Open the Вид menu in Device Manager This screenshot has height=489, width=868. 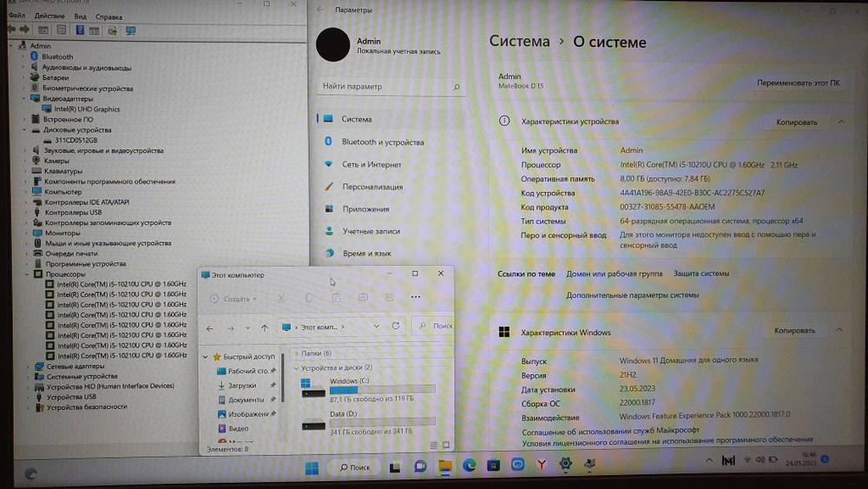pos(80,17)
